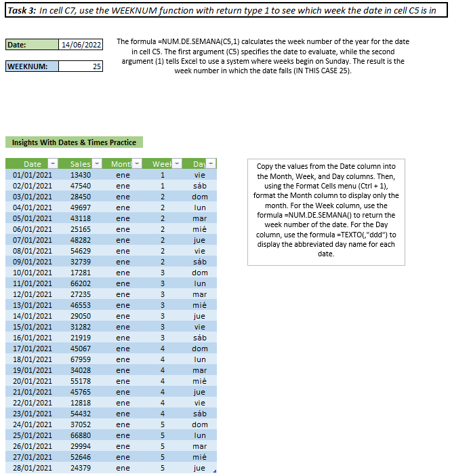
Task: Select sales cell 34028
Action: [x=80, y=370]
